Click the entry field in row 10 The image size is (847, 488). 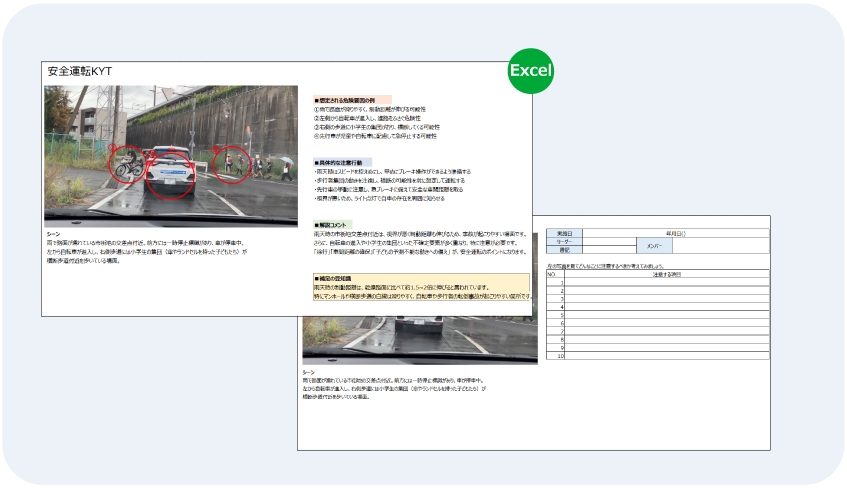pos(667,356)
